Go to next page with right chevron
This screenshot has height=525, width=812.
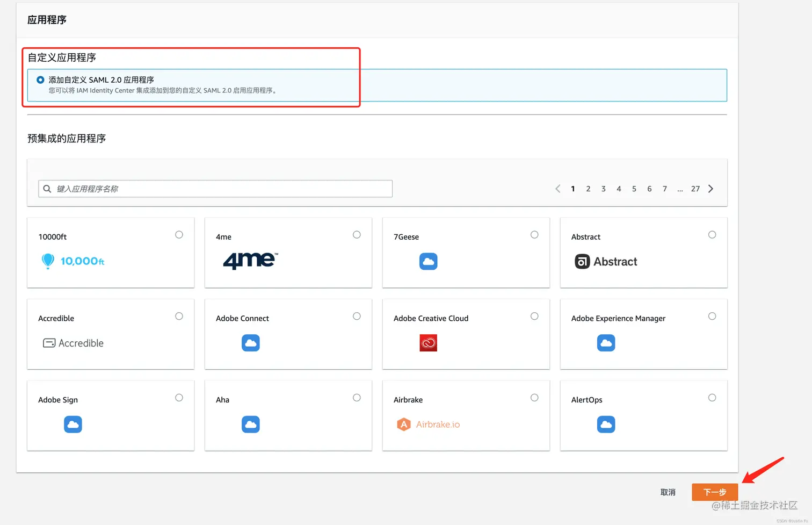711,189
